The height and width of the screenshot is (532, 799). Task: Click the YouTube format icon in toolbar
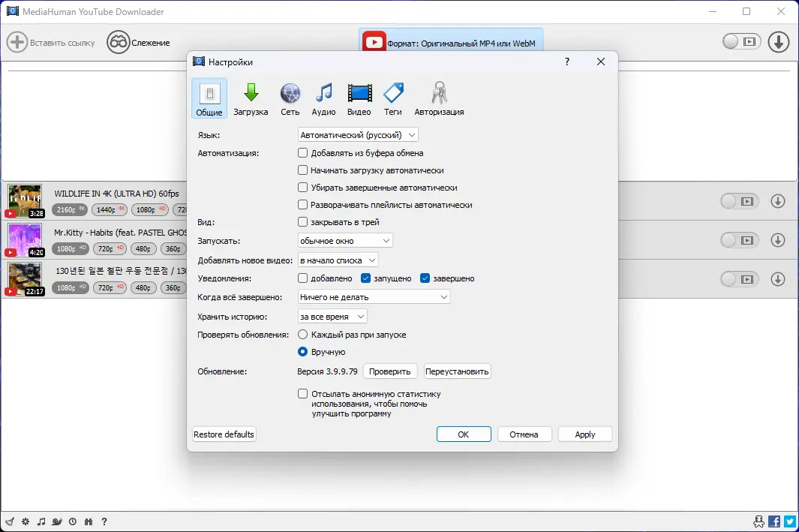click(x=374, y=42)
